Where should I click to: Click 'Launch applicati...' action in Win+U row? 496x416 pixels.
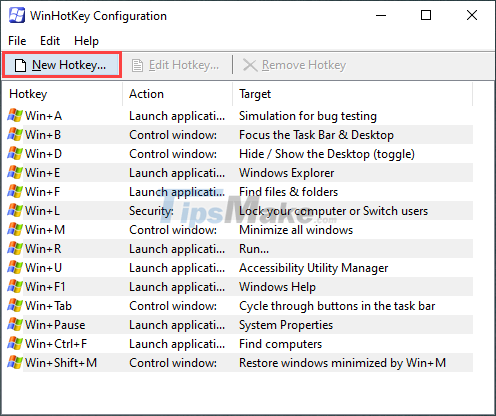point(177,268)
